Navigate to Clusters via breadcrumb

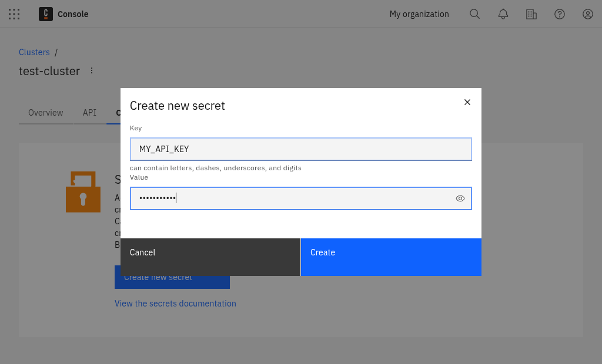[34, 52]
